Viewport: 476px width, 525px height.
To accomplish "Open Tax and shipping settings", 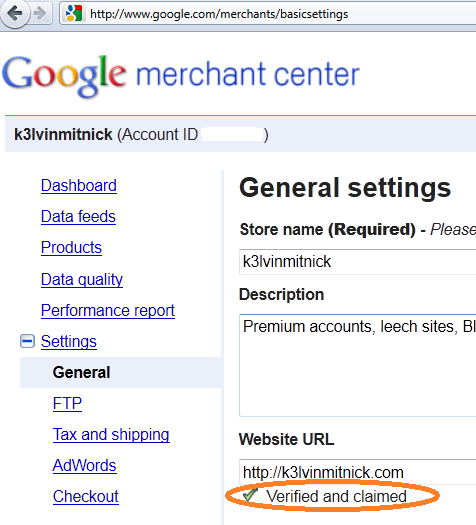I will [x=111, y=435].
